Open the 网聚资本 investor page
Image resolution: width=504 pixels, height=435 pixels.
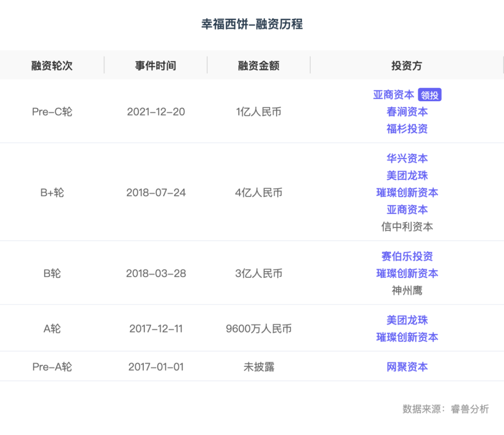[x=407, y=367]
